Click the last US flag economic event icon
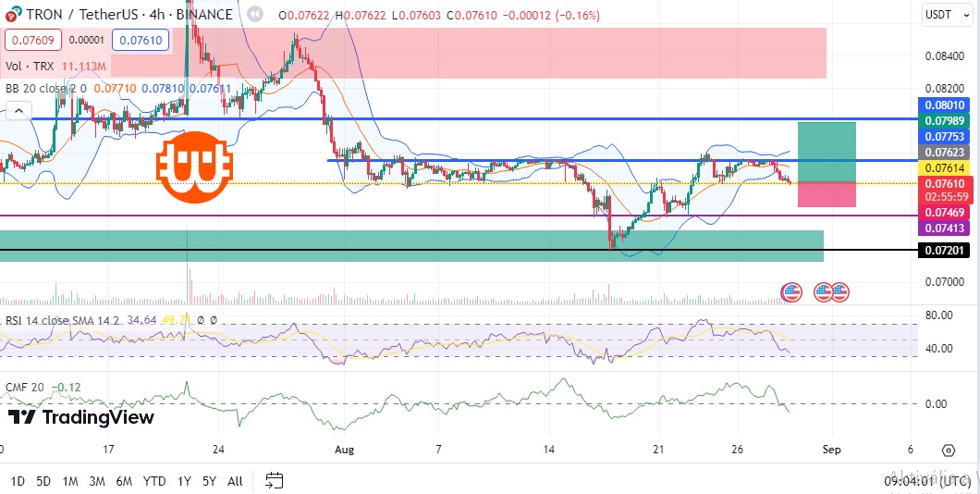 839,292
